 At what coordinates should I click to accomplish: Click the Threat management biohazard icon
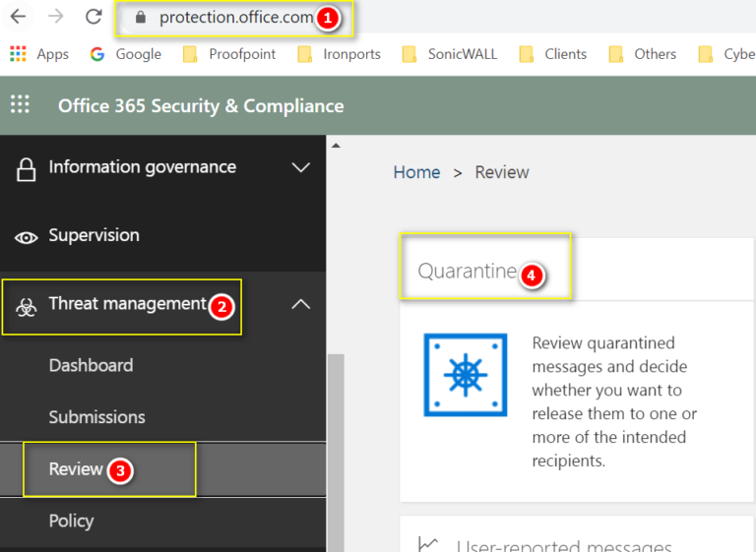[26, 307]
